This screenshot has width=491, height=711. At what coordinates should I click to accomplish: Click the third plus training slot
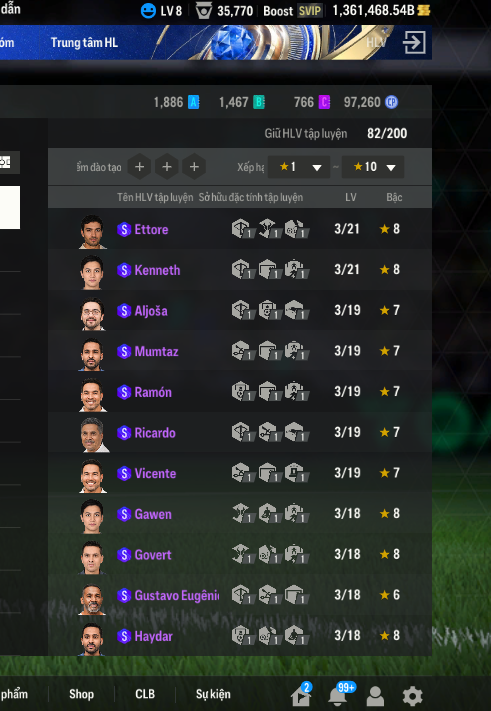click(x=194, y=167)
